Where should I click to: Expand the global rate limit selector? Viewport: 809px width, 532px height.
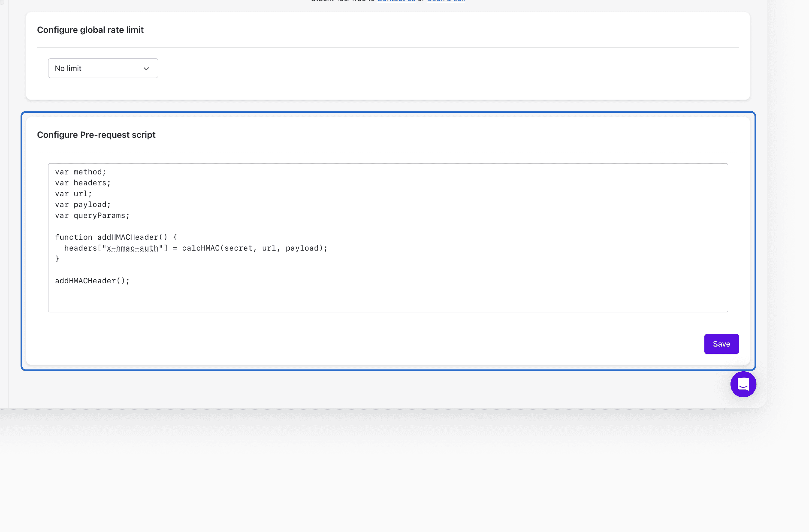[x=103, y=68]
